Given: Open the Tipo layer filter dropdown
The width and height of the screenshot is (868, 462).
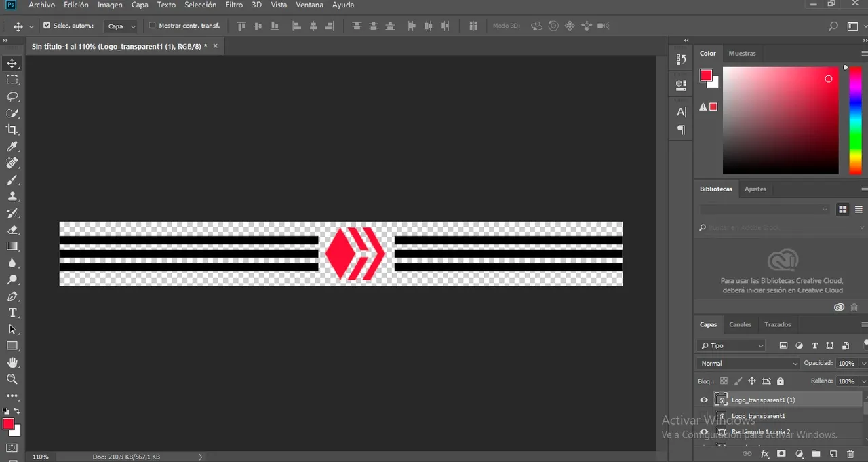Looking at the screenshot, I should 732,345.
